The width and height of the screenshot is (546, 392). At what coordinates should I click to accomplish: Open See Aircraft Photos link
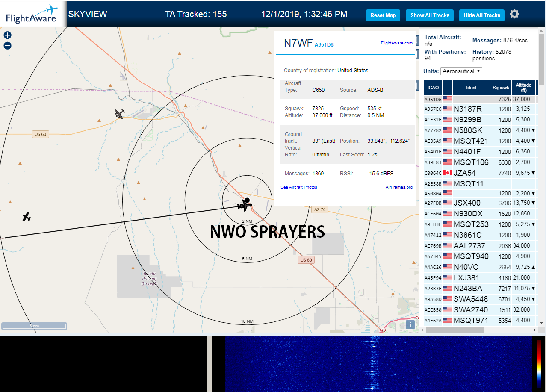(x=299, y=187)
